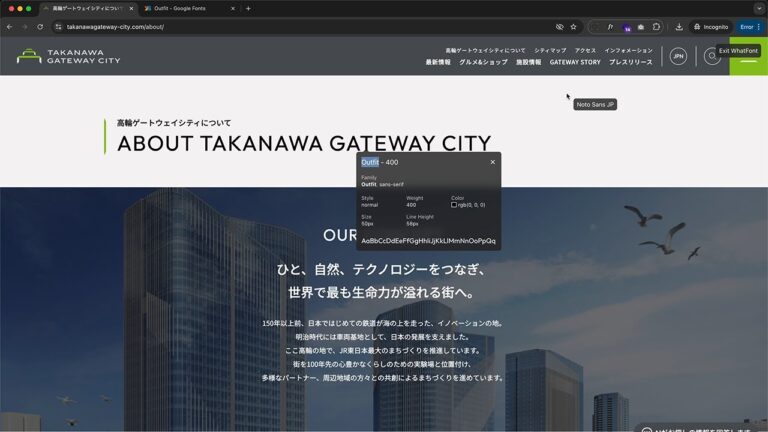Go back to the previous page

(10, 27)
